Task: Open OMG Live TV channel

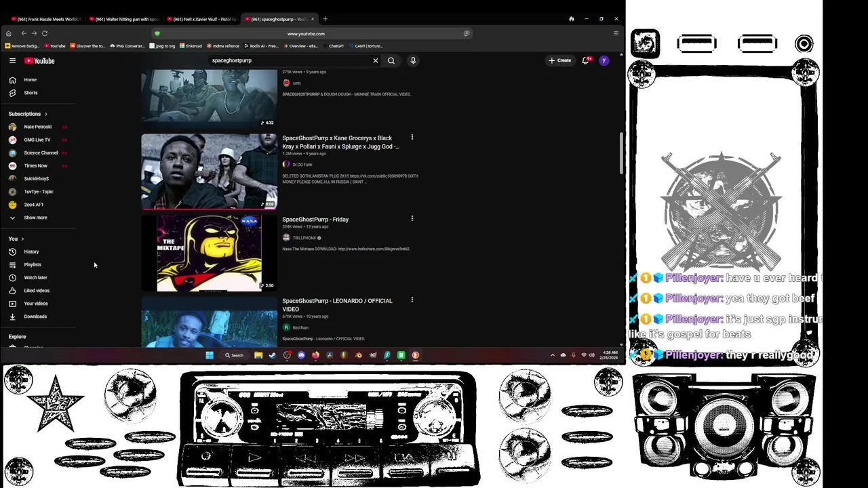Action: pyautogui.click(x=37, y=140)
